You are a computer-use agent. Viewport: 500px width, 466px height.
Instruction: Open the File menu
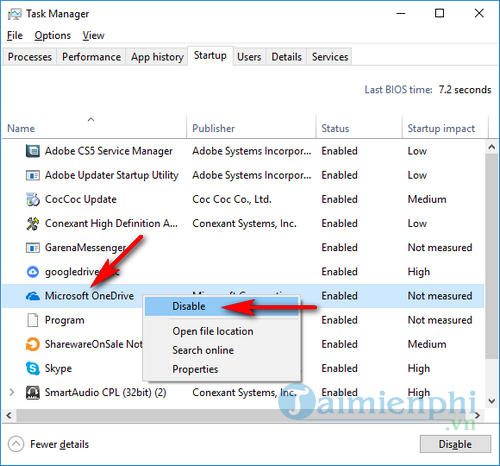(15, 35)
